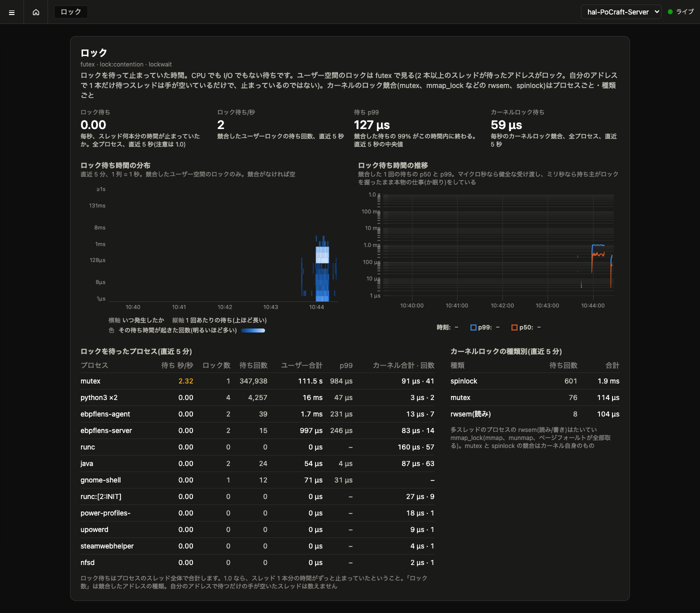The width and height of the screenshot is (700, 613).
Task: Click the 984 µs p99 cell for mutex
Action: [x=341, y=381]
